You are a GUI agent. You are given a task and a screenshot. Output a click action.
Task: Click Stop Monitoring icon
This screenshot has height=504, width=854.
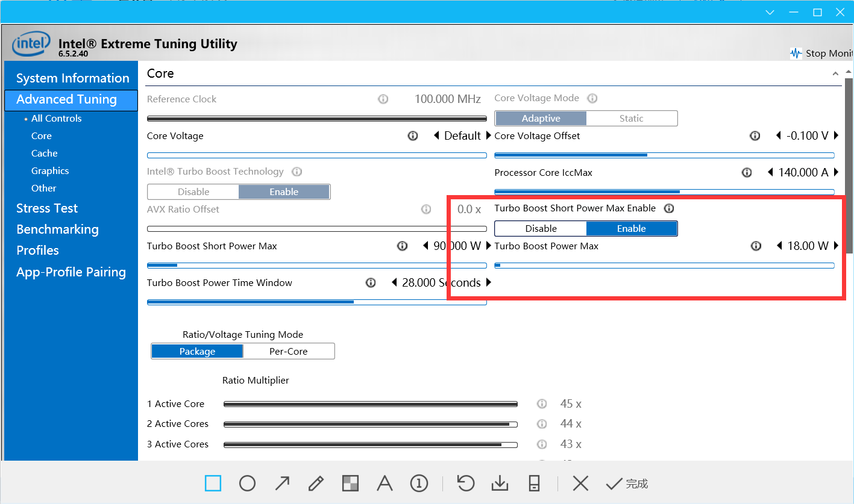796,53
